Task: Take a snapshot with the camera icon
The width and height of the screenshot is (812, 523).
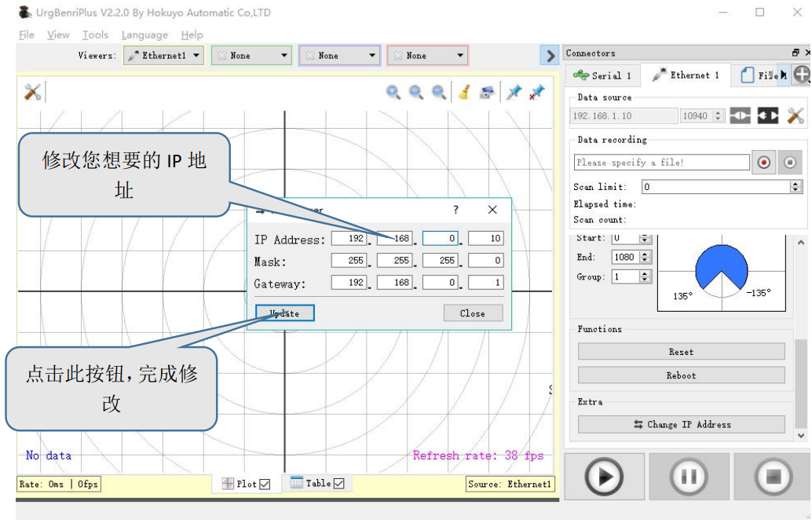Action: (488, 93)
